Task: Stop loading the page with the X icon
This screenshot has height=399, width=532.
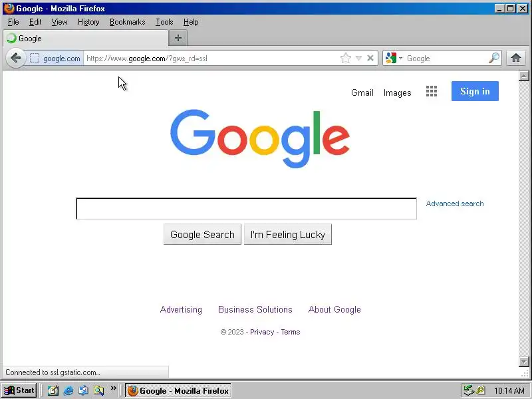Action: coord(370,59)
